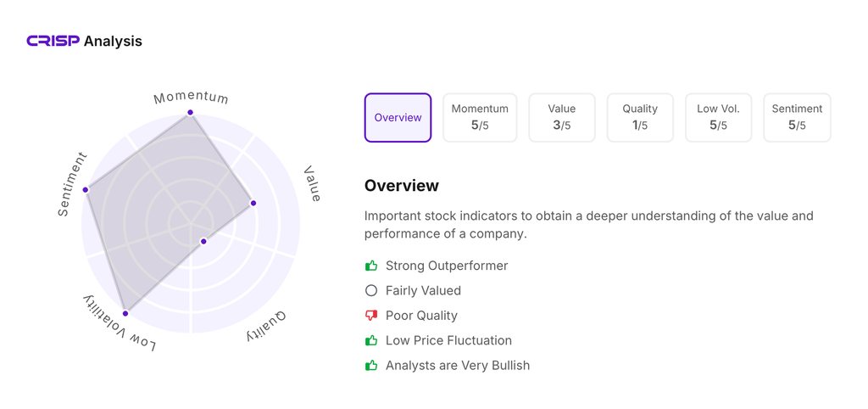Click the Poor Quality label
Image resolution: width=868 pixels, height=409 pixels.
(421, 316)
